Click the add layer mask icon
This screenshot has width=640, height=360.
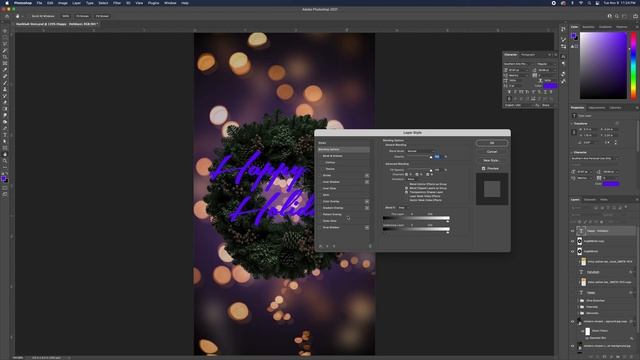[604, 357]
